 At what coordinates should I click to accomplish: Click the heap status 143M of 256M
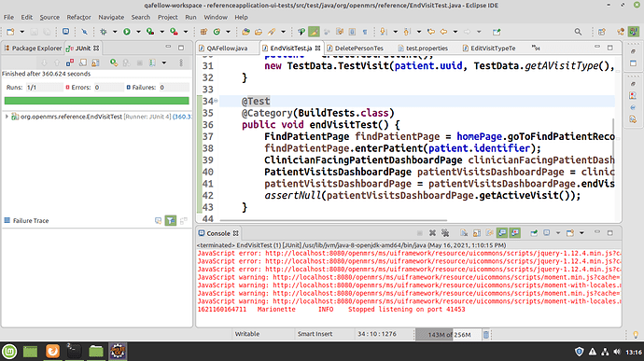[448, 335]
